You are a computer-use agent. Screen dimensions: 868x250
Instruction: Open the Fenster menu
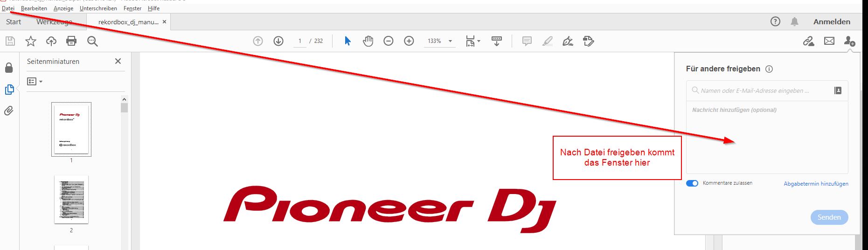click(132, 8)
